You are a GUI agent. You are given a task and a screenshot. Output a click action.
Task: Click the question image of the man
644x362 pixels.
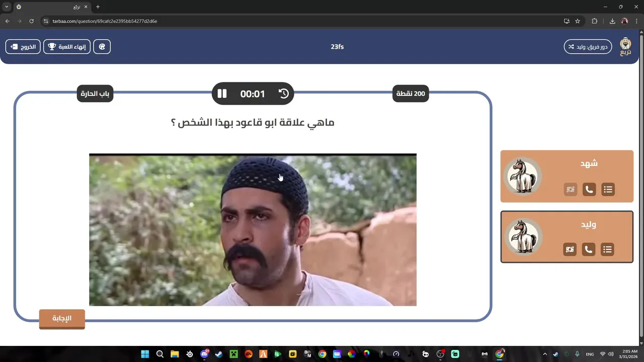[x=253, y=230]
